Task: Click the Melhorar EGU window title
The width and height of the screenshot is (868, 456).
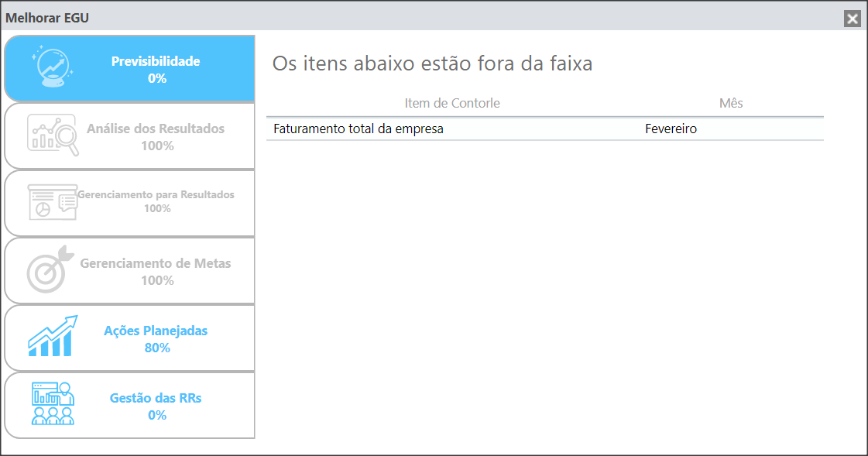Action: click(47, 18)
